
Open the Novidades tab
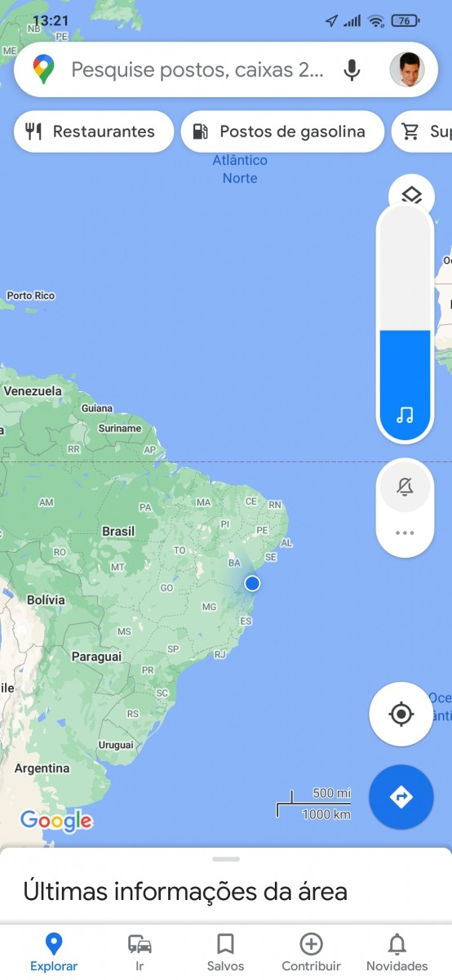coord(397,951)
